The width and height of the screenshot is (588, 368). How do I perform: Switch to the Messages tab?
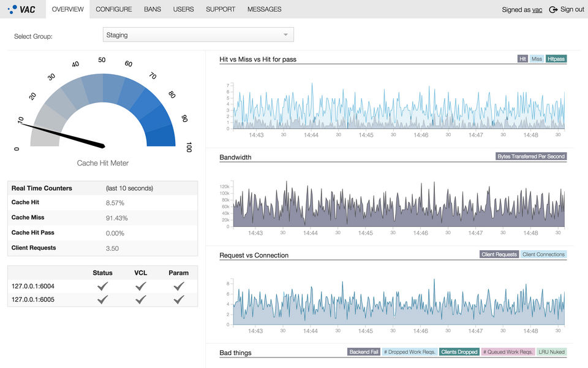(265, 9)
